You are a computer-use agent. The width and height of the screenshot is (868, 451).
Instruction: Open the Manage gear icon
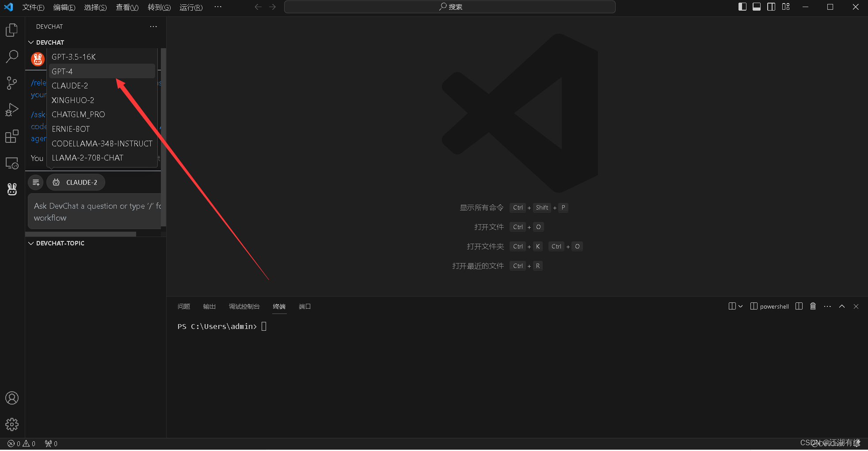[12, 424]
